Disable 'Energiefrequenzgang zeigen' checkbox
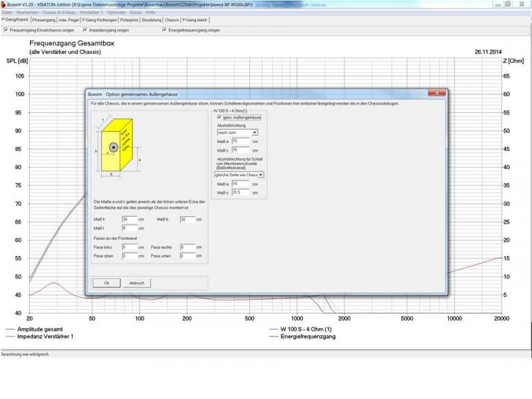This screenshot has width=532, height=399. pyautogui.click(x=164, y=29)
